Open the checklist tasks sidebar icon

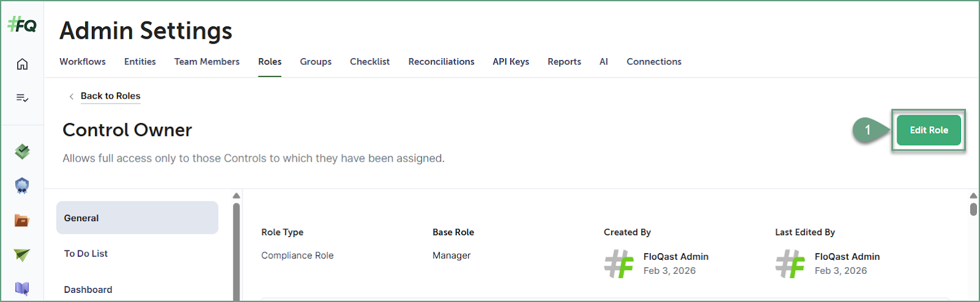point(22,98)
